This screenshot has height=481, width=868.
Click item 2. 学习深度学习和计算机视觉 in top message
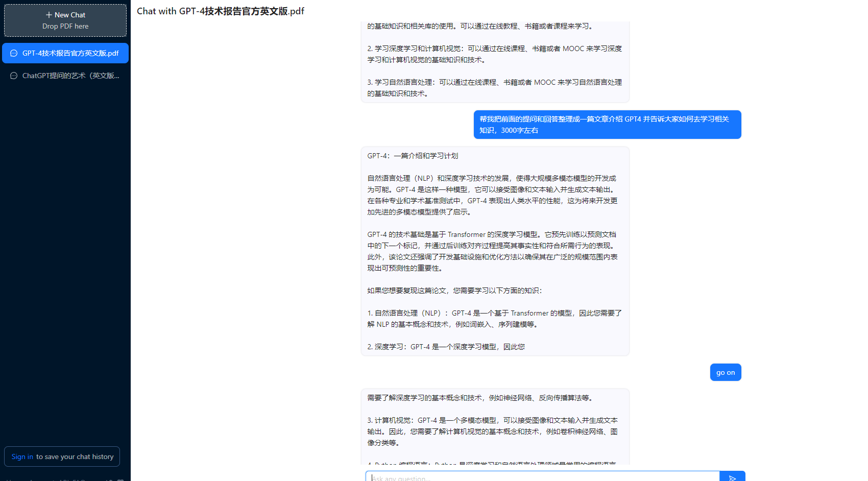click(494, 54)
